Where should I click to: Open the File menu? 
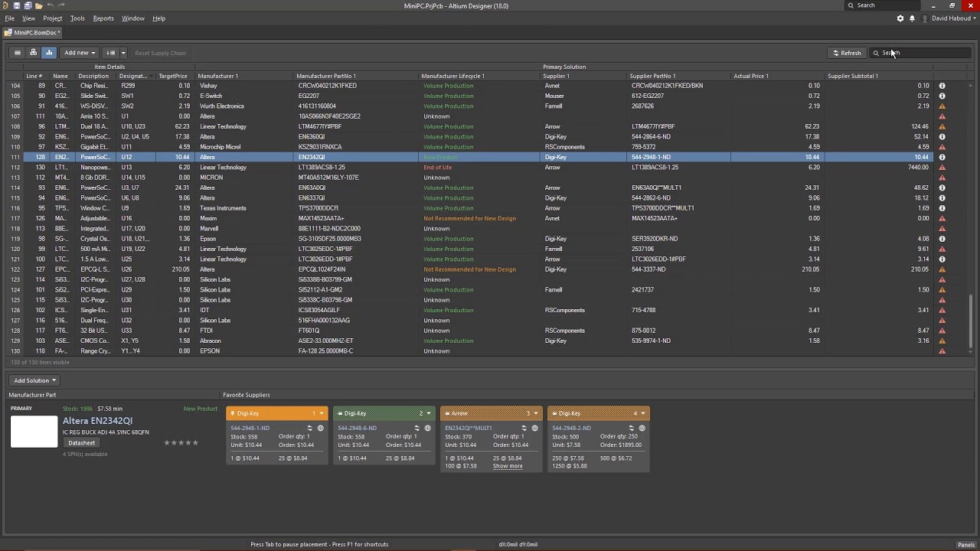tap(9, 18)
